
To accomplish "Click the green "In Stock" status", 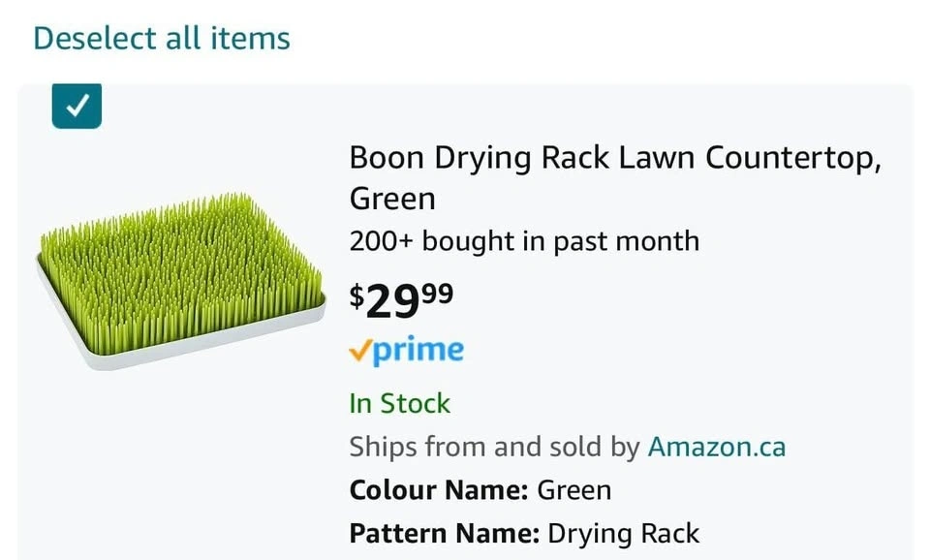I will [x=400, y=403].
